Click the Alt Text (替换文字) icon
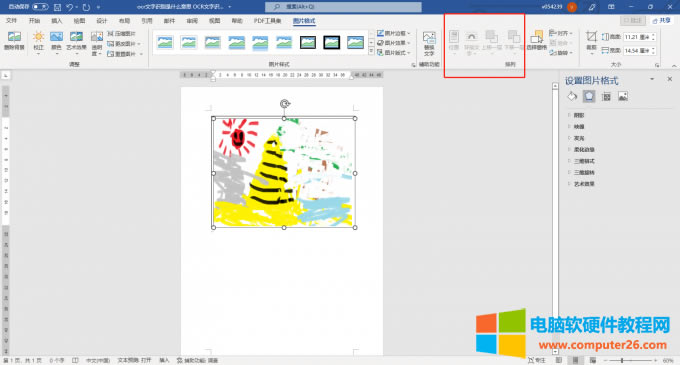This screenshot has height=365, width=680. [429, 43]
